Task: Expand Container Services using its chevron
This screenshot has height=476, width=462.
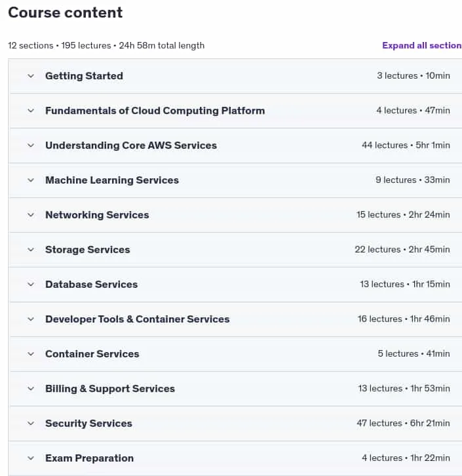Action: 31,354
